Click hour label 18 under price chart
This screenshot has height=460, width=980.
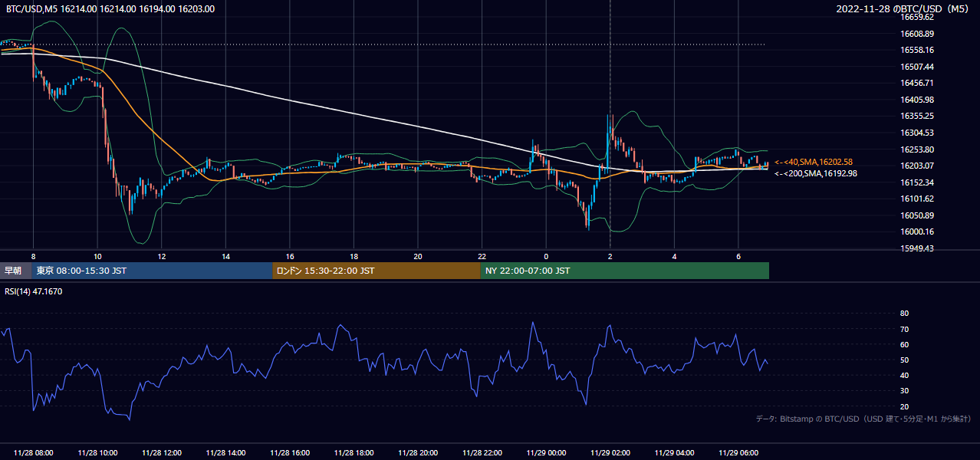(x=354, y=255)
